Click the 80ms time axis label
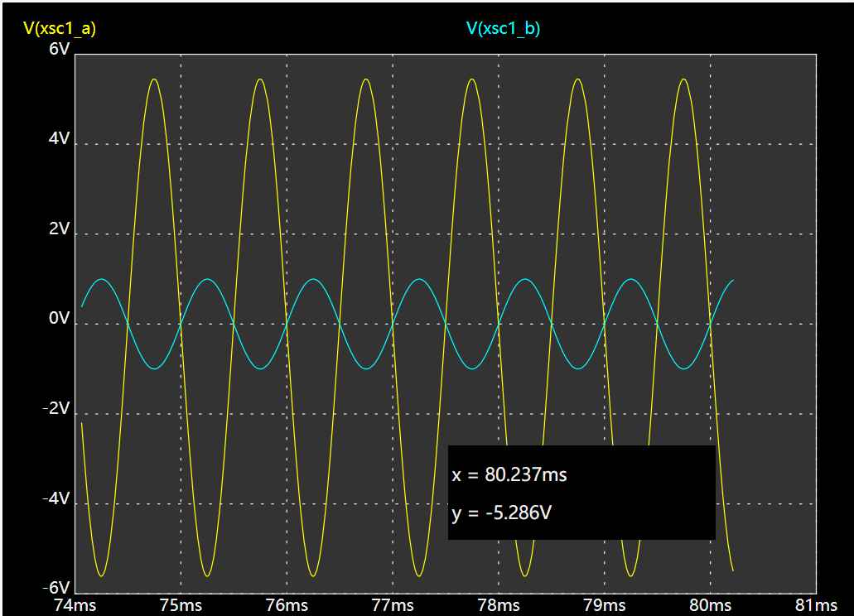 [710, 605]
